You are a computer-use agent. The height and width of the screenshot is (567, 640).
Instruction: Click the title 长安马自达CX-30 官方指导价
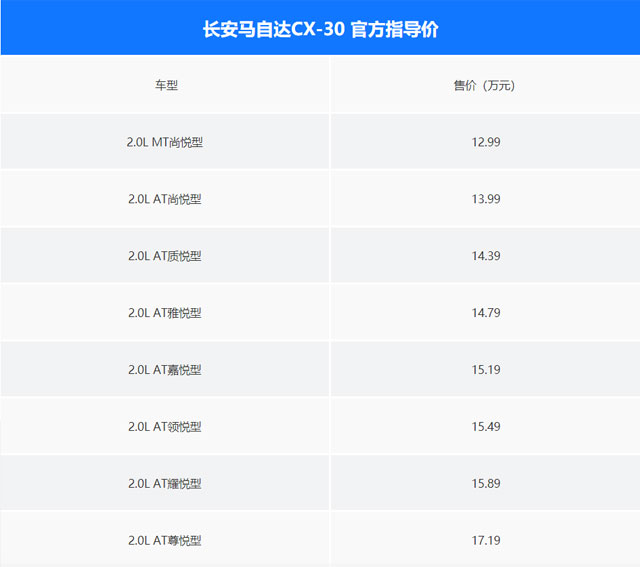click(x=320, y=29)
